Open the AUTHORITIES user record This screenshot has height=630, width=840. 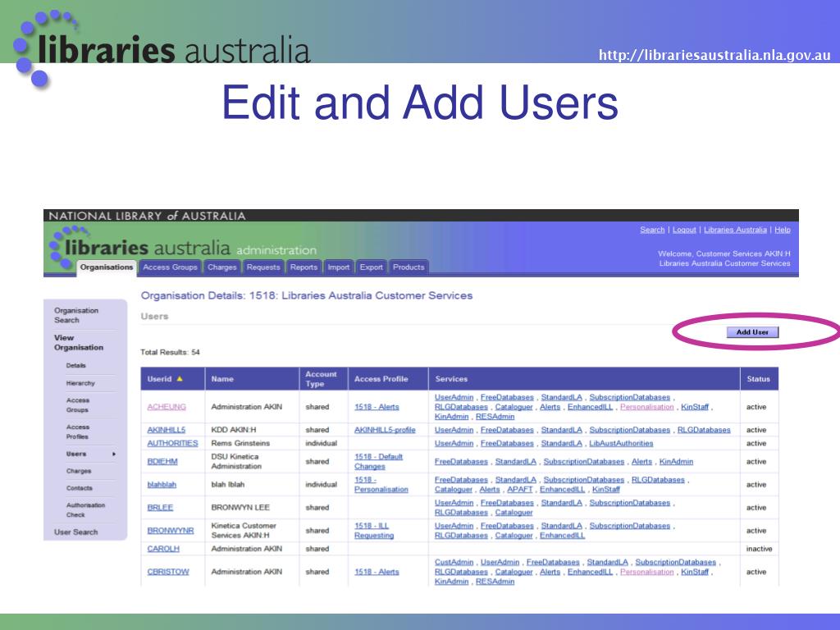[x=172, y=443]
